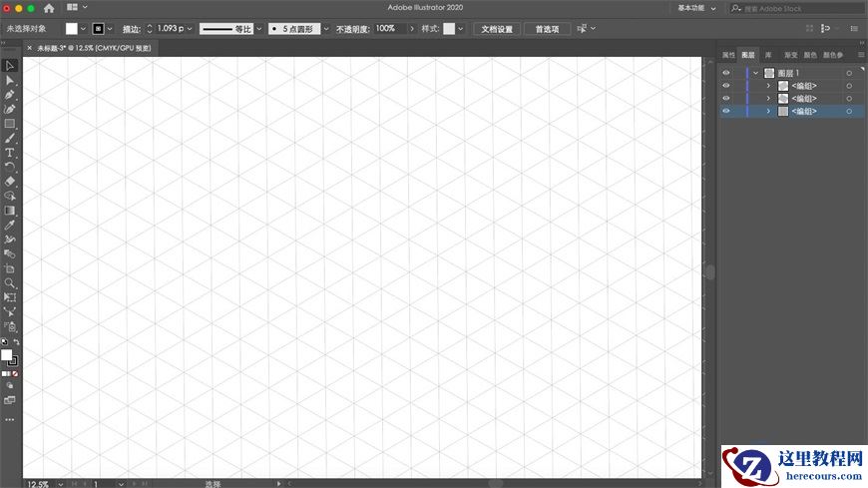Click the 首选项 button

point(547,29)
